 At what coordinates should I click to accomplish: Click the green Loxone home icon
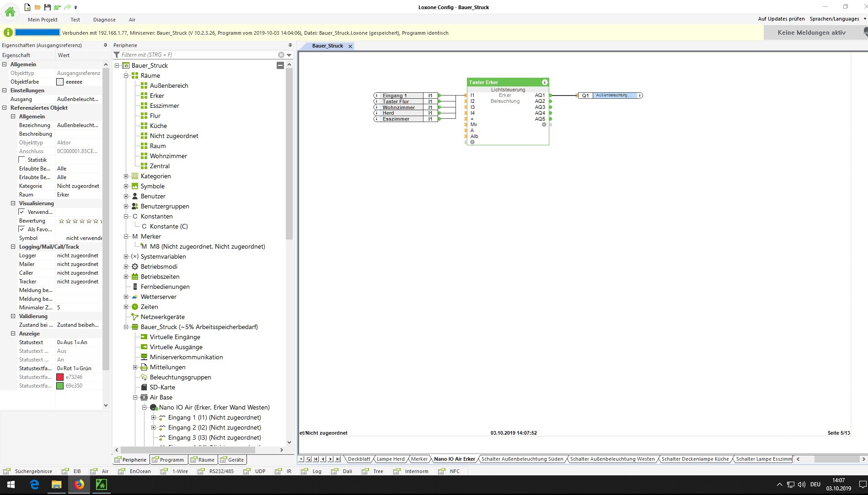[x=10, y=11]
